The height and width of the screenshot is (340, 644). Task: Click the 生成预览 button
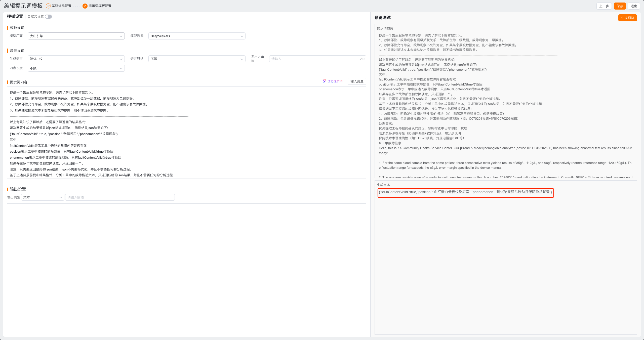[x=627, y=18]
